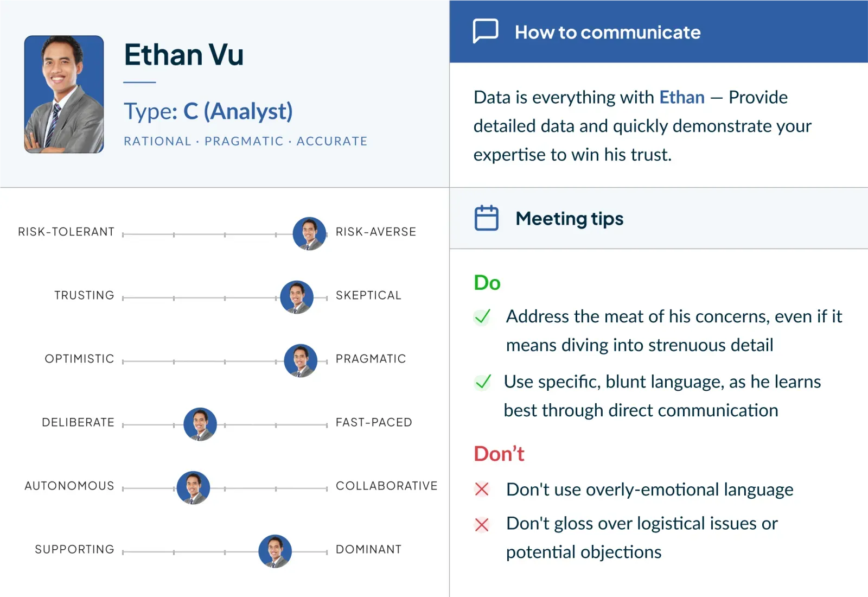
Task: Click the avatar marker on Trusting-Skeptical slider
Action: [x=297, y=297]
